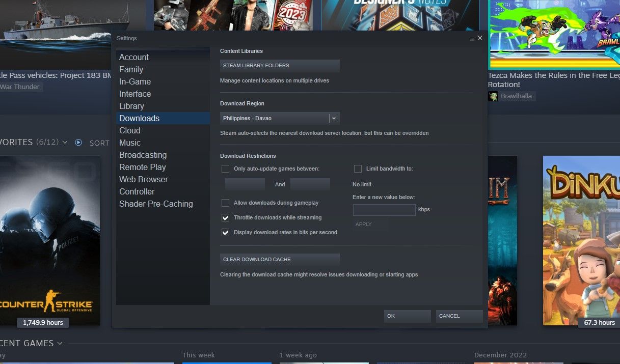Expand the Favorites section dropdown chevron
Screen dimensions: 620x364
point(65,143)
